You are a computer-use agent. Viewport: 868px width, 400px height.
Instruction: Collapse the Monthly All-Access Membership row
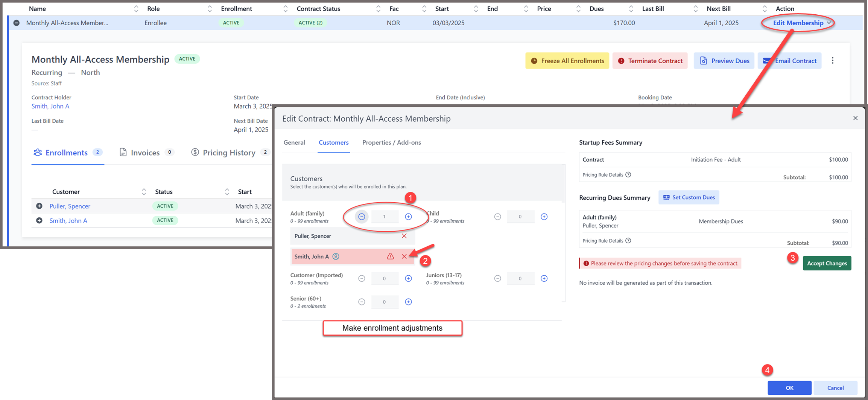[x=16, y=23]
